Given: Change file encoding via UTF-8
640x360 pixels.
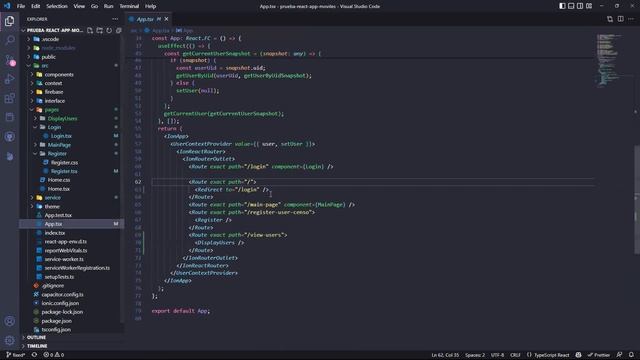Looking at the screenshot, I should click(497, 355).
